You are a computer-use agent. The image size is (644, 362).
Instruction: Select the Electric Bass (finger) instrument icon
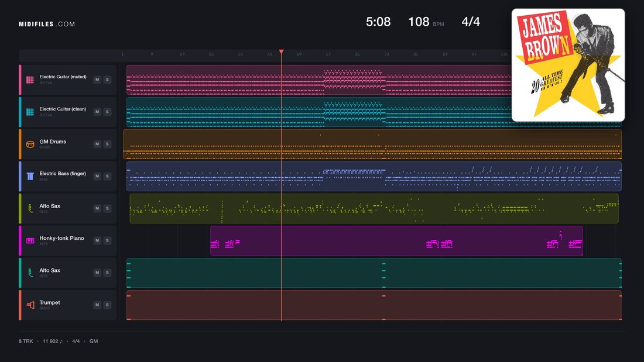tap(30, 176)
